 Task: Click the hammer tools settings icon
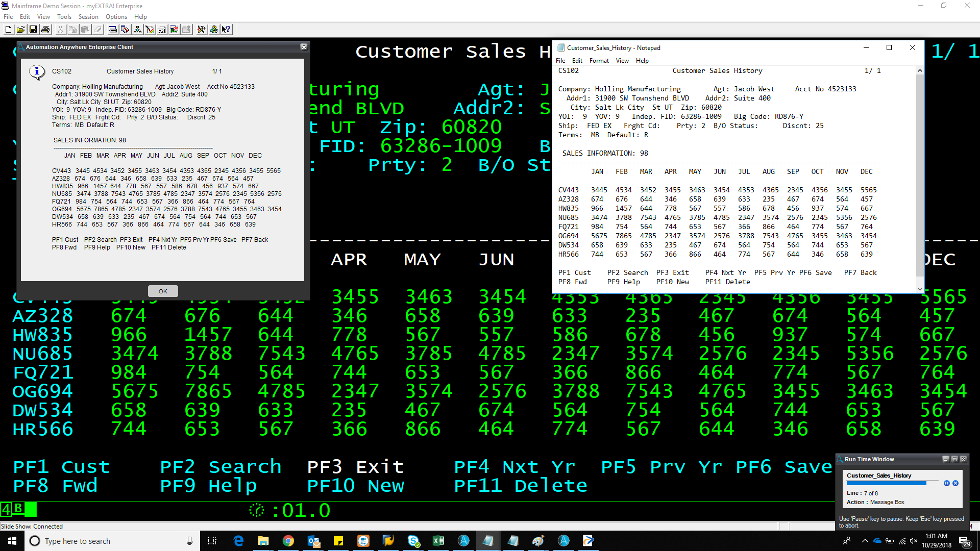point(201,30)
